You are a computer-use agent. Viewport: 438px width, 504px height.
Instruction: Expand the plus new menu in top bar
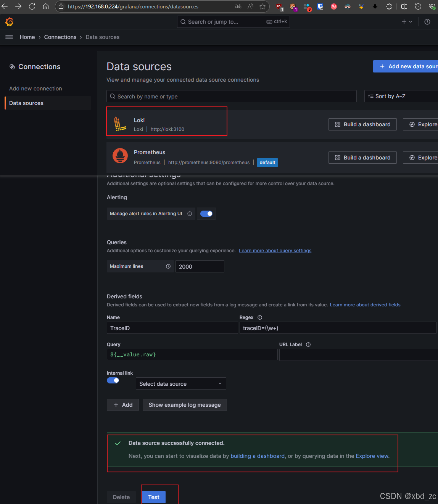click(x=407, y=22)
